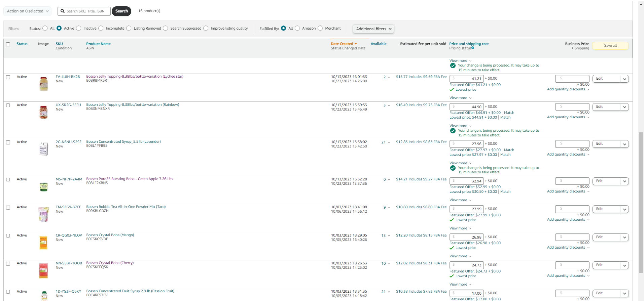Select the Listing Removed status filter
Image resolution: width=644 pixels, height=301 pixels.
(129, 28)
